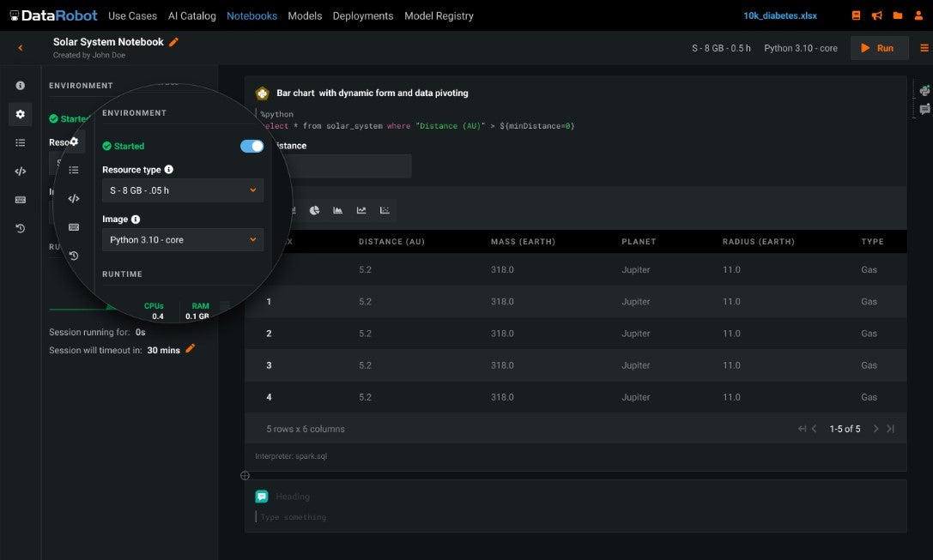Select the environment settings gear icon
933x560 pixels.
21,114
